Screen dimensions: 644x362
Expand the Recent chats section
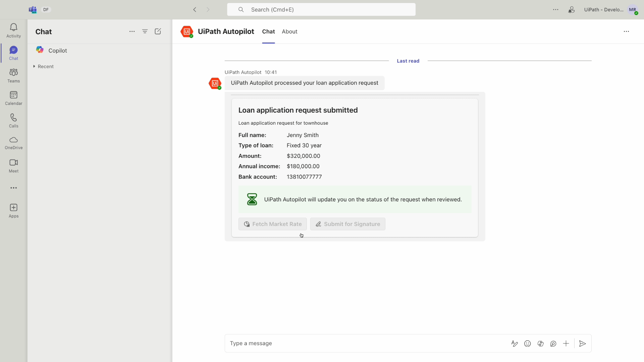pos(34,66)
